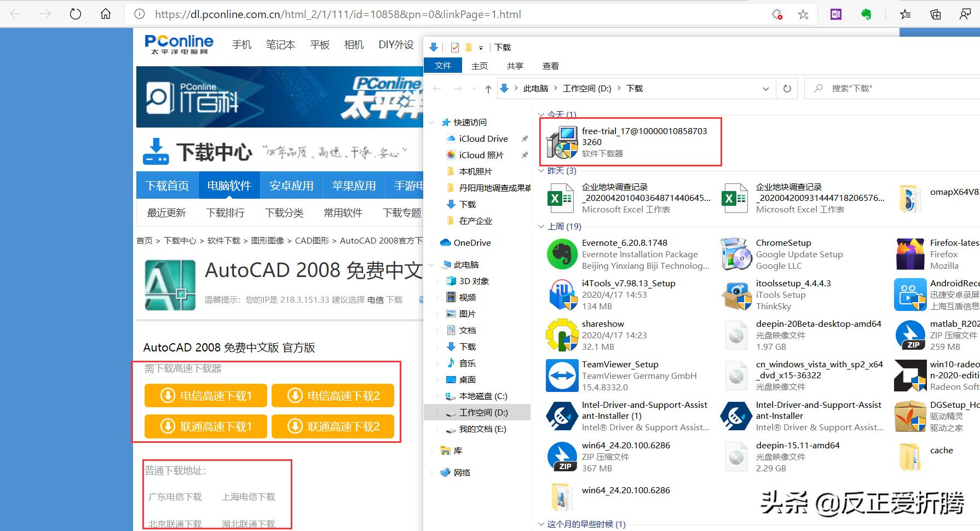Image resolution: width=980 pixels, height=531 pixels.
Task: Select the cache folder icon
Action: pos(910,457)
